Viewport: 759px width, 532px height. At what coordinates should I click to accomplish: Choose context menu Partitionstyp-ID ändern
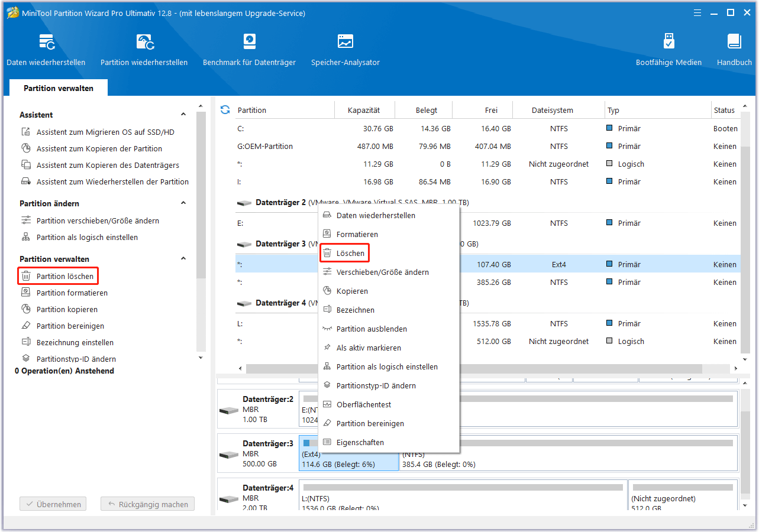(x=389, y=386)
